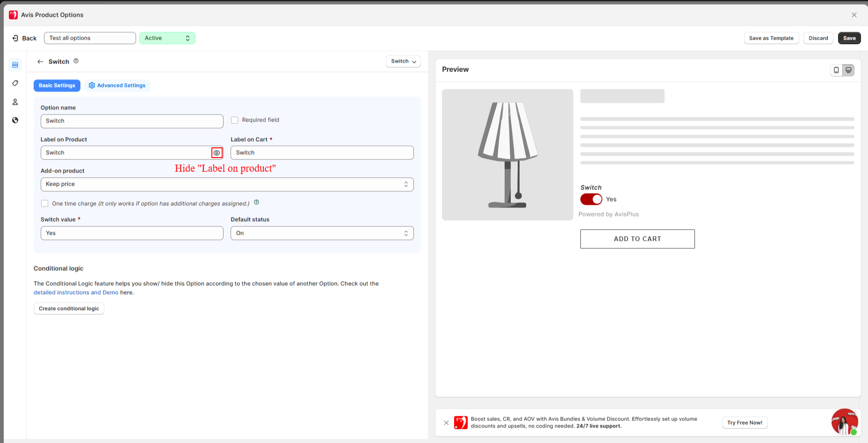Enable the Required field checkbox
The height and width of the screenshot is (443, 868).
235,120
